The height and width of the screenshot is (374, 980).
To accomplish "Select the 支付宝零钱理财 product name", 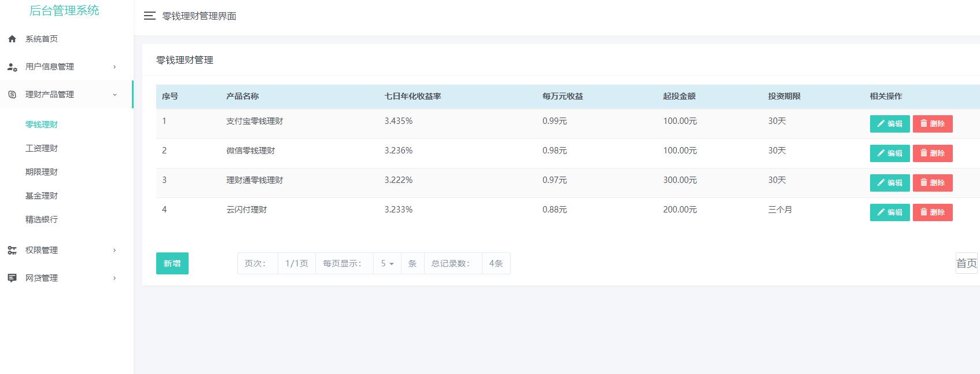I will (255, 121).
